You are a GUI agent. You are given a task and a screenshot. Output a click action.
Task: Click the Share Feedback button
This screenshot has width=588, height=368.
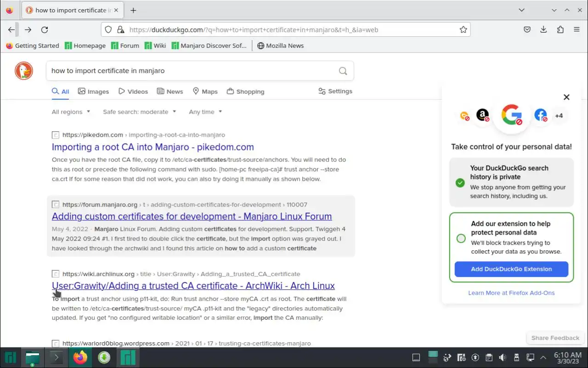(555, 338)
